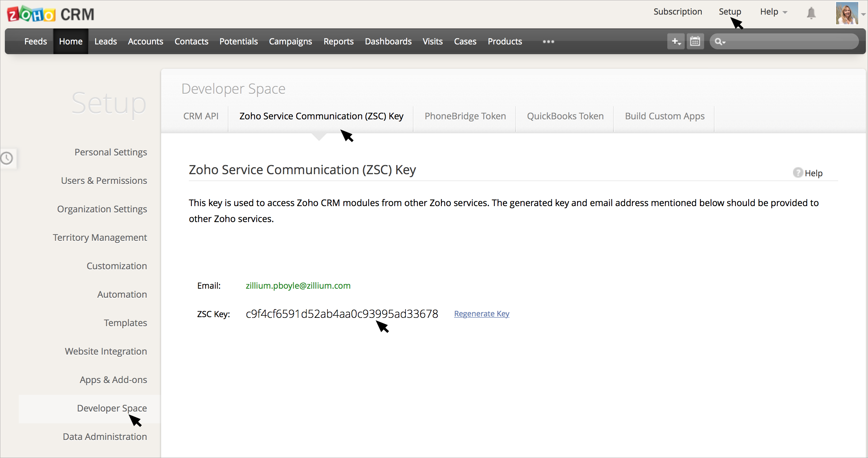The height and width of the screenshot is (458, 868).
Task: Click the quick create plus icon
Action: (x=676, y=41)
